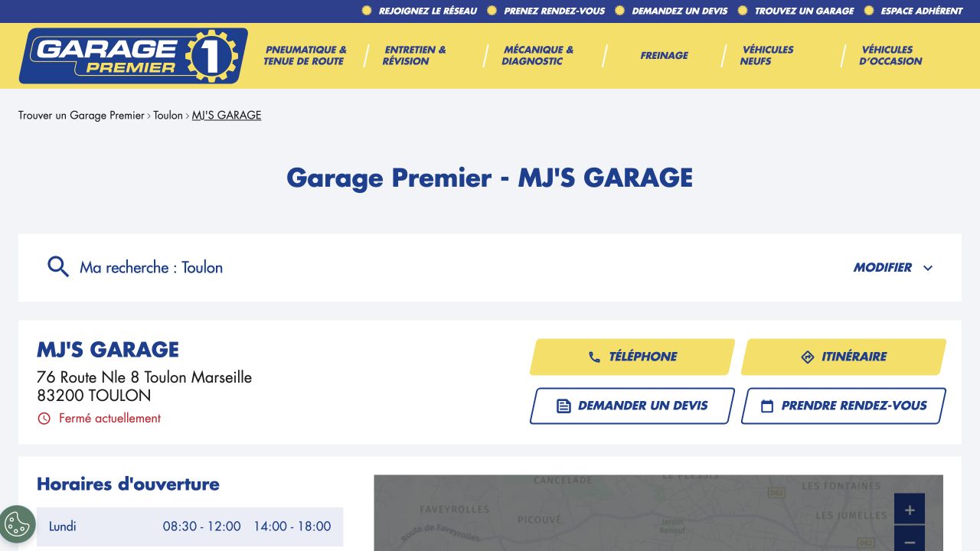Open the cookie preferences icon
The height and width of the screenshot is (551, 980).
(17, 524)
